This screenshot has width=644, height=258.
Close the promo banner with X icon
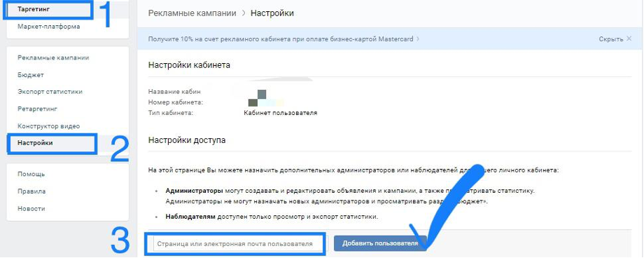(x=629, y=39)
